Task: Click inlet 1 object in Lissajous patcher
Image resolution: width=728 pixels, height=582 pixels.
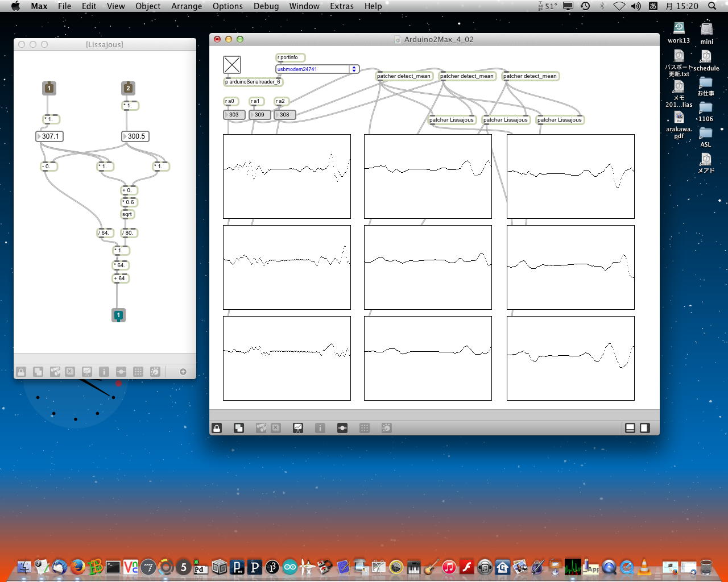Action: 49,88
